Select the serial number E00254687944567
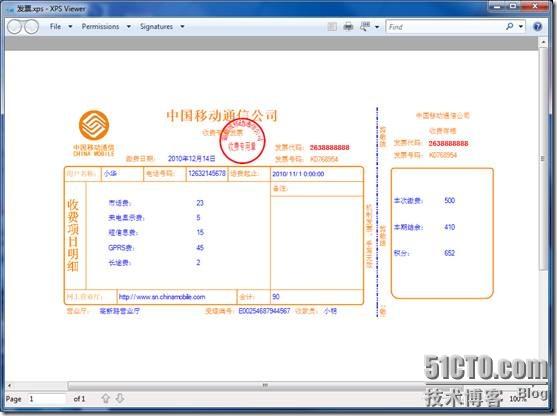This screenshot has height=416, width=557. click(x=264, y=311)
